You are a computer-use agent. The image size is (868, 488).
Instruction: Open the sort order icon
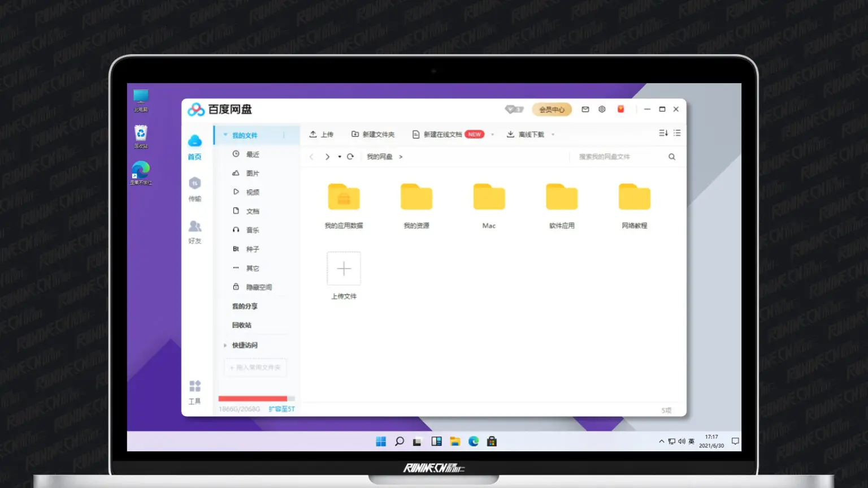tap(663, 133)
